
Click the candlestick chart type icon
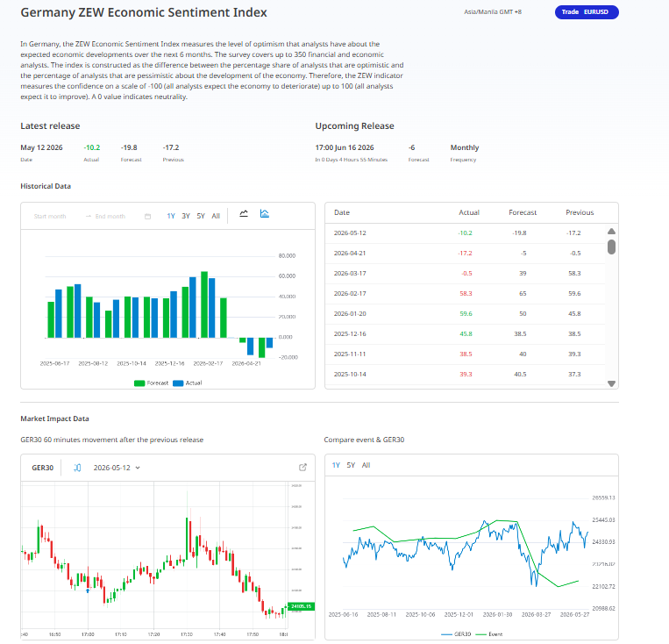[77, 468]
